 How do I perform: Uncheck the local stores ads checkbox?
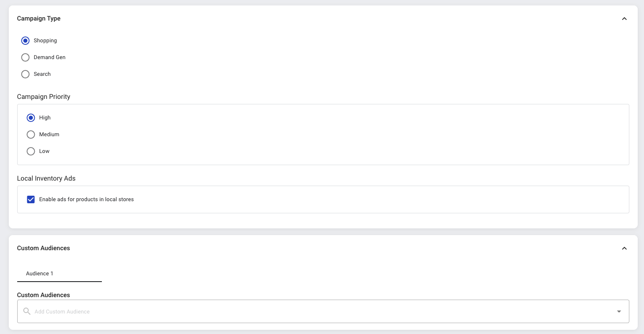pos(31,199)
